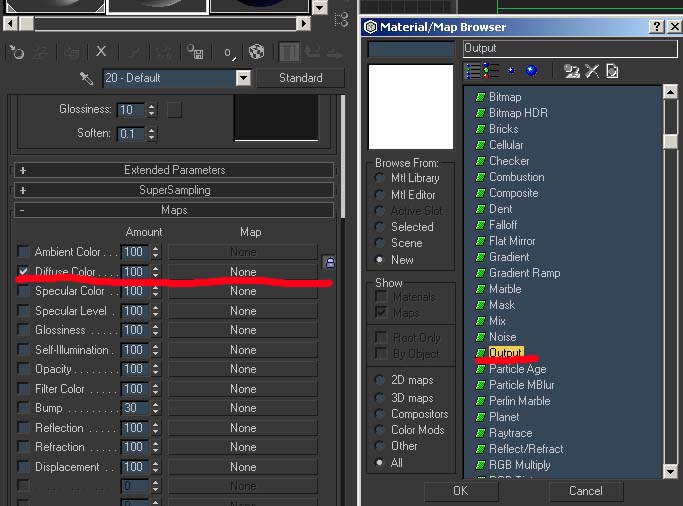Open the Material/Map Navigator icon
683x506 pixels.
coord(341,20)
